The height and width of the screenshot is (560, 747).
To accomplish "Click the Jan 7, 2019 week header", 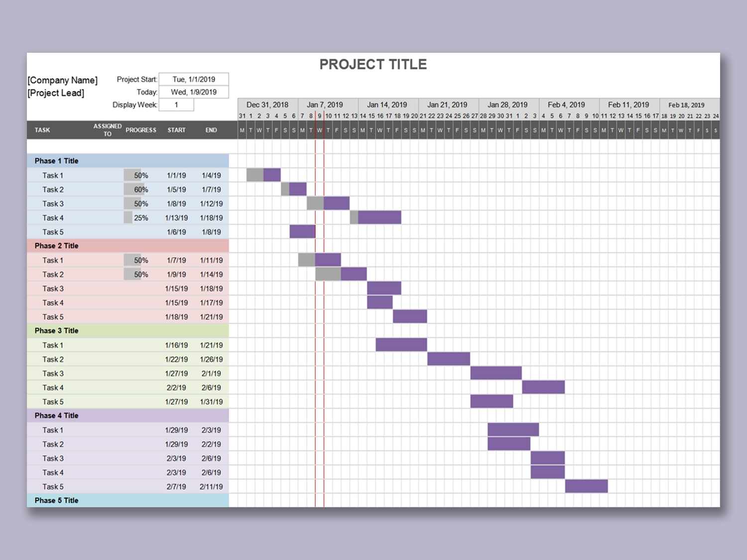I will coord(324,105).
